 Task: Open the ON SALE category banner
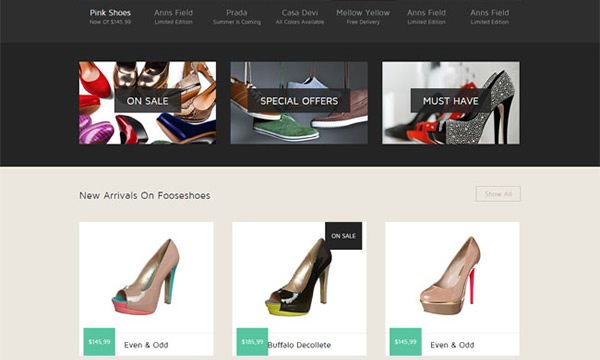[x=147, y=103]
